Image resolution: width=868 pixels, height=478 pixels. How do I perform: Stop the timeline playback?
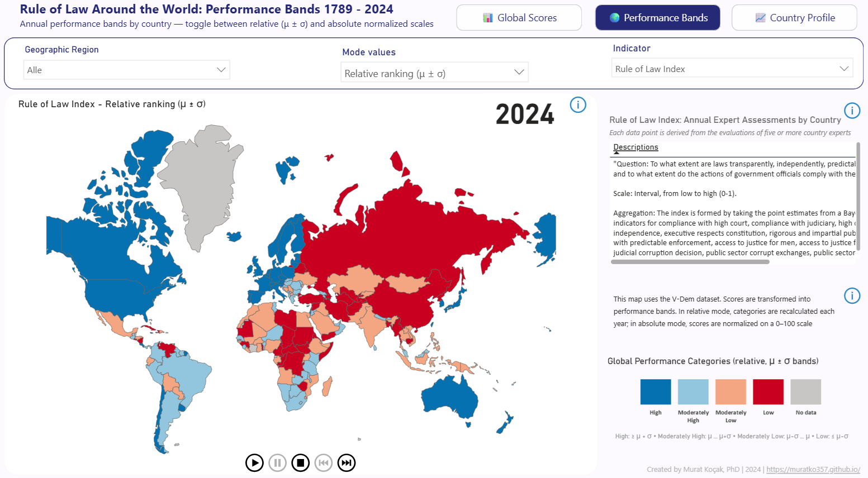coord(300,462)
